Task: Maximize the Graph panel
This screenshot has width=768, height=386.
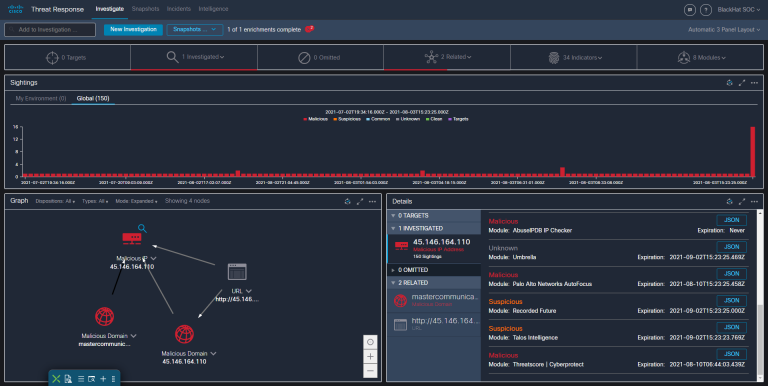Action: click(x=360, y=201)
